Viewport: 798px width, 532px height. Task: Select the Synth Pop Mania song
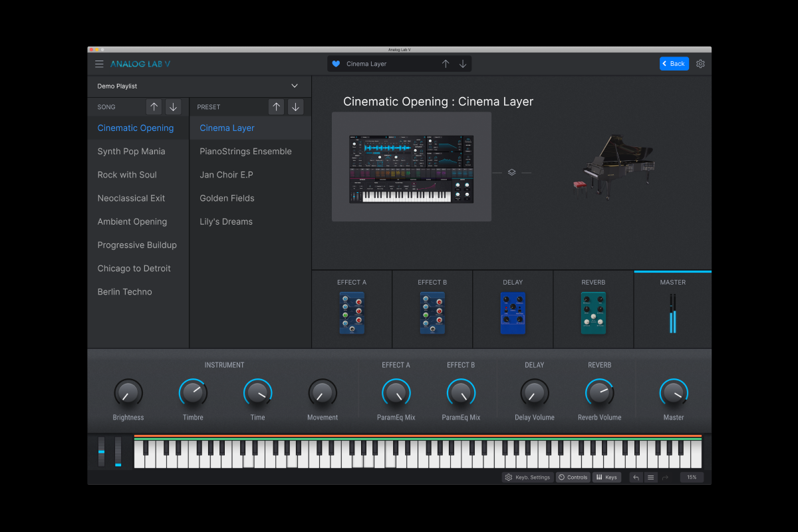pos(138,151)
